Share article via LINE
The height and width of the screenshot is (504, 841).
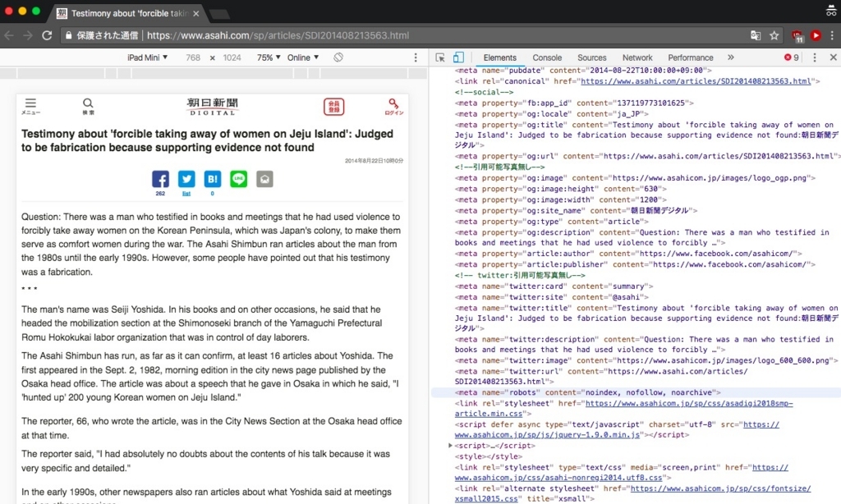pyautogui.click(x=239, y=179)
